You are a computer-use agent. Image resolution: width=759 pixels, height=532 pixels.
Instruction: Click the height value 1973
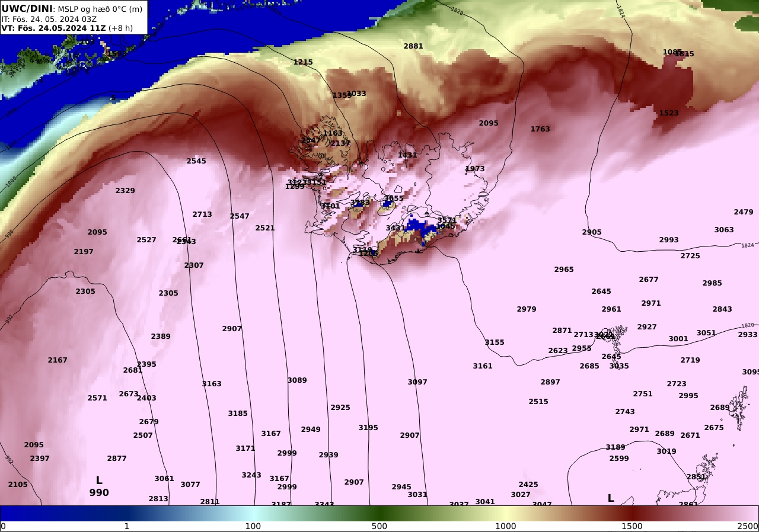point(475,169)
